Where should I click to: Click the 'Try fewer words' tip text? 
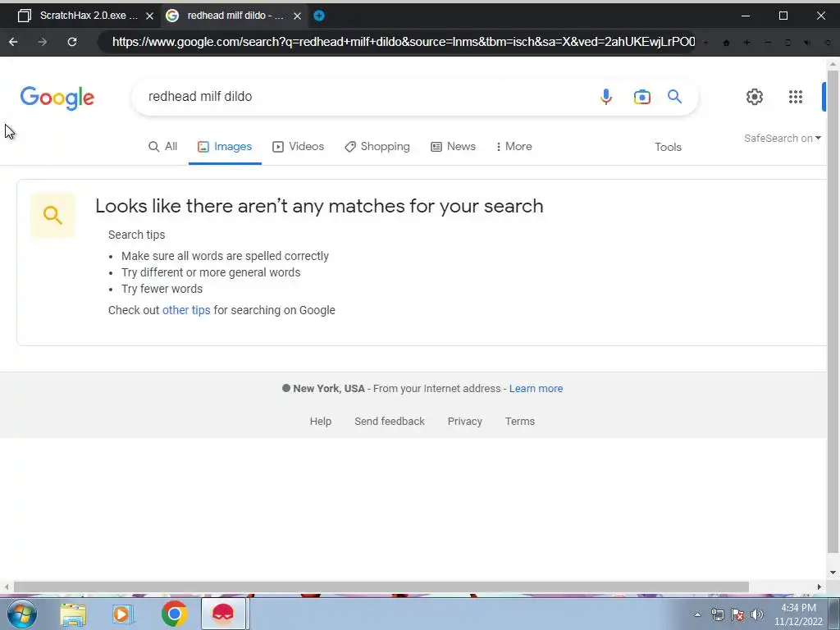pos(162,289)
